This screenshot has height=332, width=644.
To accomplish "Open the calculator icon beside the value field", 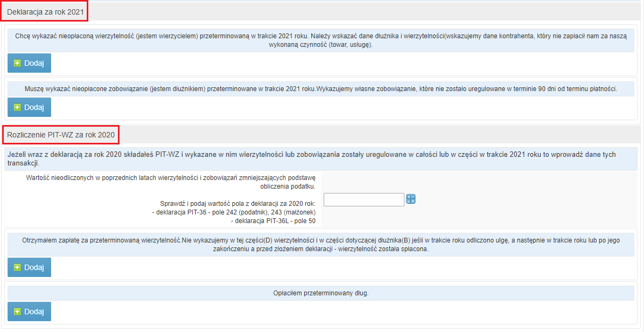I will coord(411,199).
